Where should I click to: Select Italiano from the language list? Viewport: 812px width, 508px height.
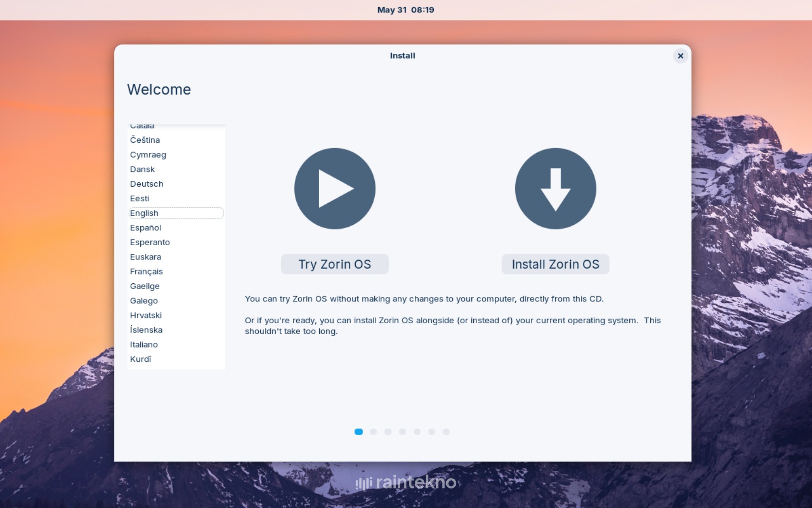click(144, 344)
